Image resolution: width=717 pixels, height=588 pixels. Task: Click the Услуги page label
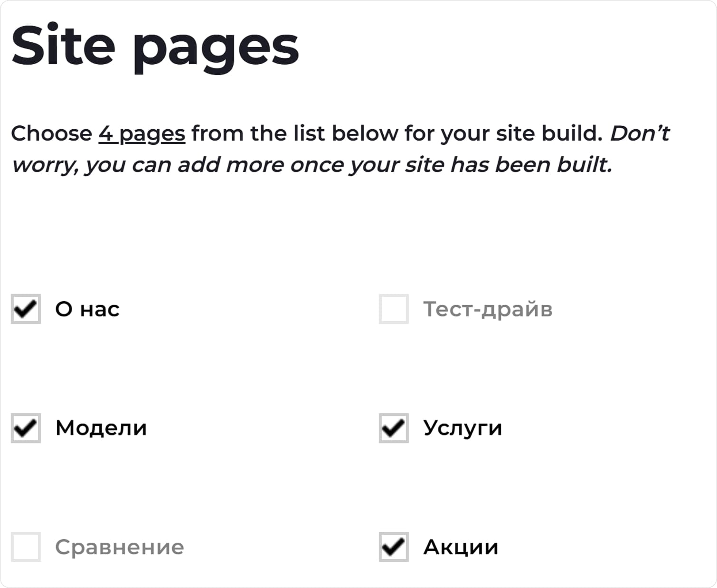pyautogui.click(x=462, y=427)
